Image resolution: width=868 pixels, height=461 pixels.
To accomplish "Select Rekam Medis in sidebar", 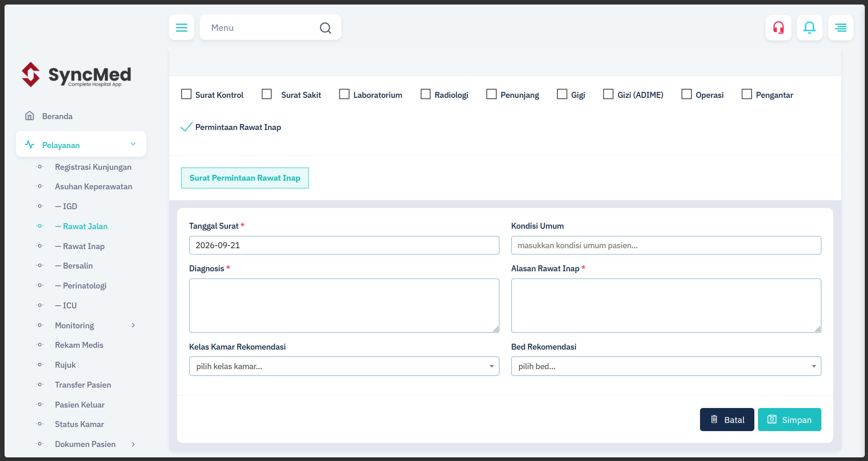I will (79, 345).
